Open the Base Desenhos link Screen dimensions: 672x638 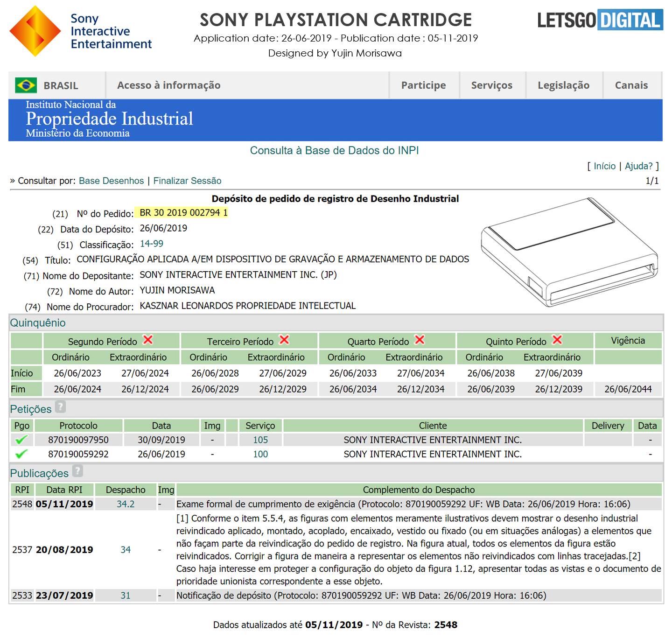[x=111, y=181]
